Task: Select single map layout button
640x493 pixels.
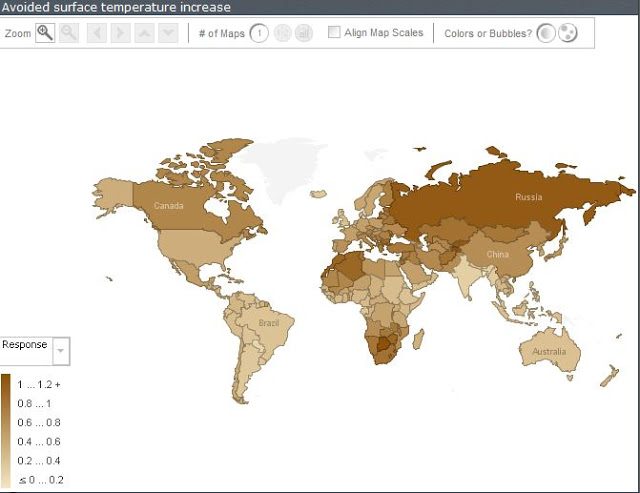Action: [259, 33]
